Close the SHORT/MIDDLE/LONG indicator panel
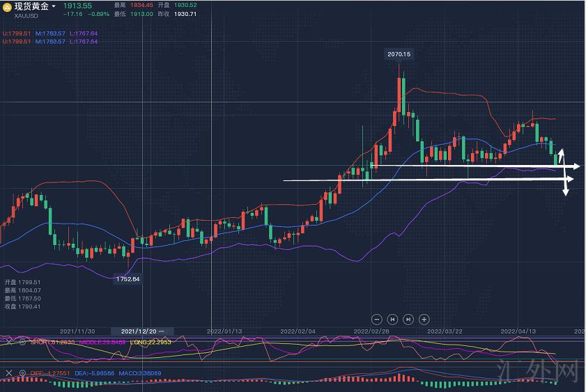Image resolution: width=586 pixels, height=392 pixels. (x=9, y=342)
